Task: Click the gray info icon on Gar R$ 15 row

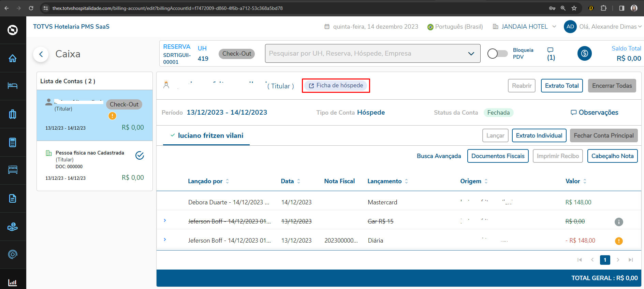Action: click(619, 222)
